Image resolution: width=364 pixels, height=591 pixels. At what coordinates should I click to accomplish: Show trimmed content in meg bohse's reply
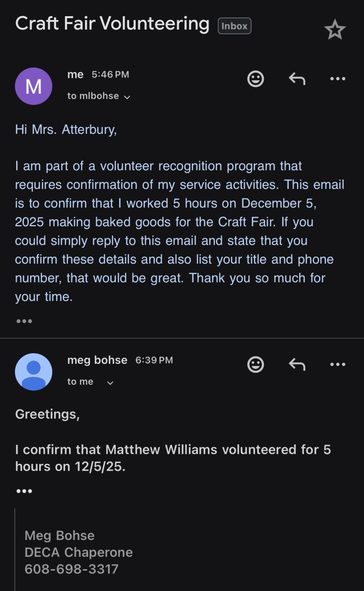click(x=24, y=491)
